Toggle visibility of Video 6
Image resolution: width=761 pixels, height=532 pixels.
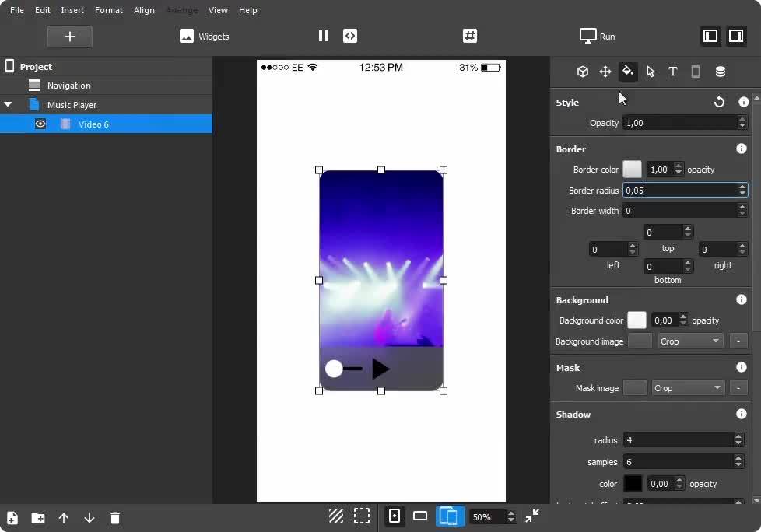pos(40,124)
